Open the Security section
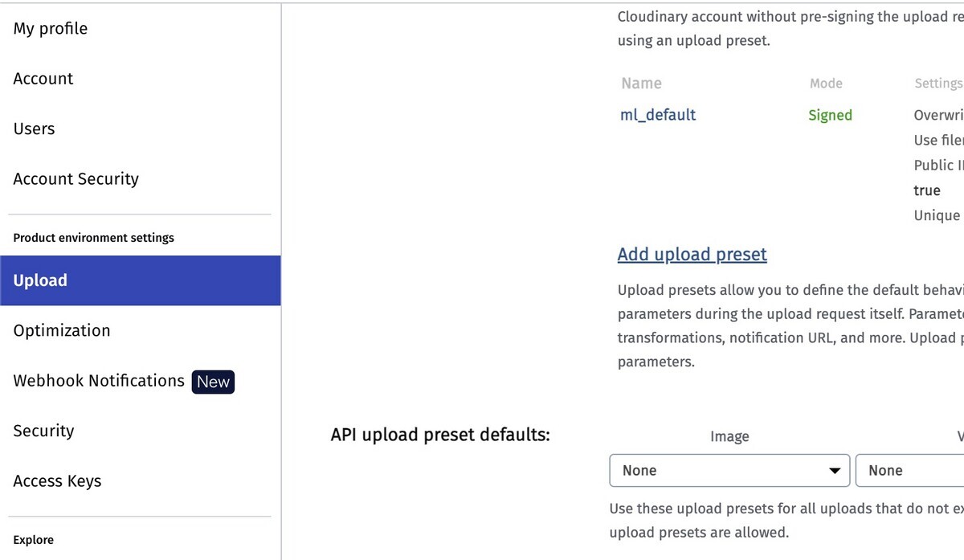 click(x=43, y=431)
